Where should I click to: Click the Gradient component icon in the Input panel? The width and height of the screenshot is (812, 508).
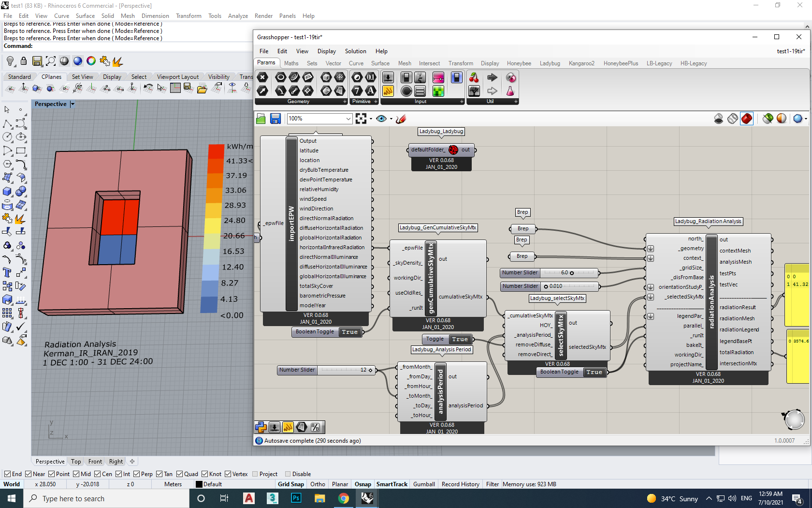point(438,77)
